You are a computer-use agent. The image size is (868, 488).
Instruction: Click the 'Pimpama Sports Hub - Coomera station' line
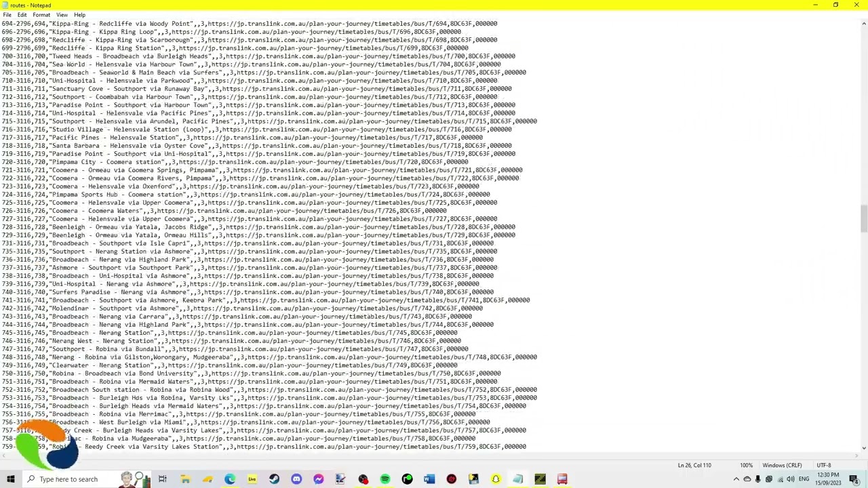245,195
